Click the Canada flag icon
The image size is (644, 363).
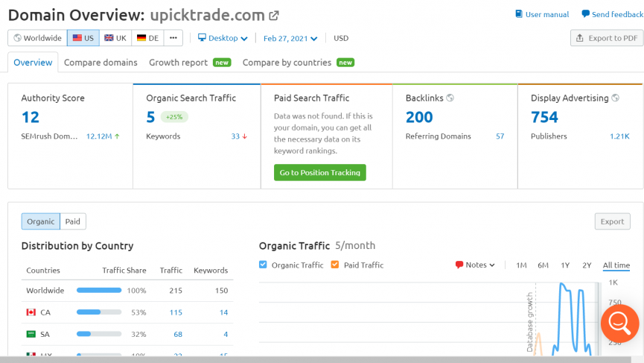[x=31, y=312]
